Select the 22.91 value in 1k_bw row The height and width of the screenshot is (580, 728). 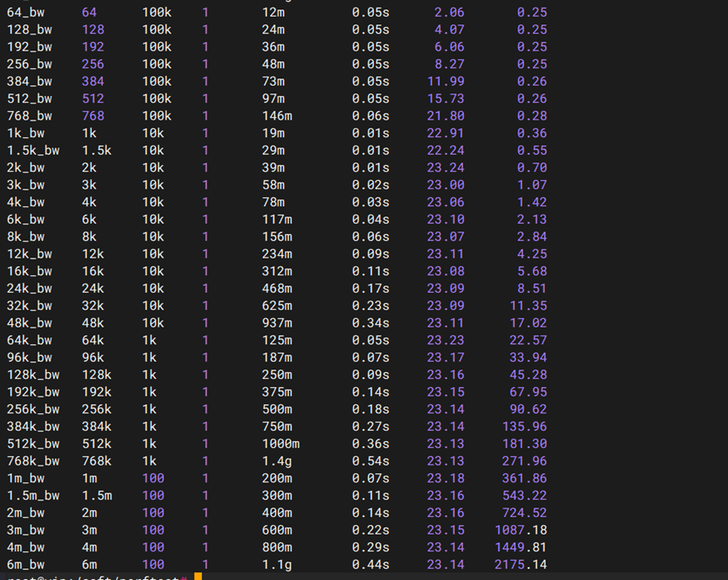click(445, 133)
